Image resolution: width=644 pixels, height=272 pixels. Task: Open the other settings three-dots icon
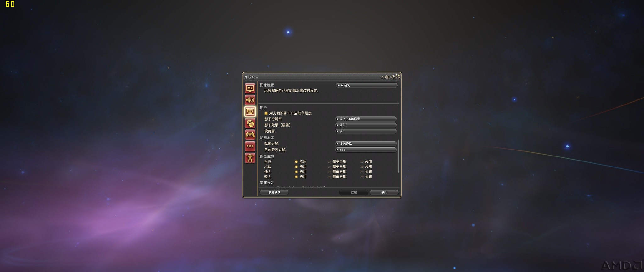point(250,146)
